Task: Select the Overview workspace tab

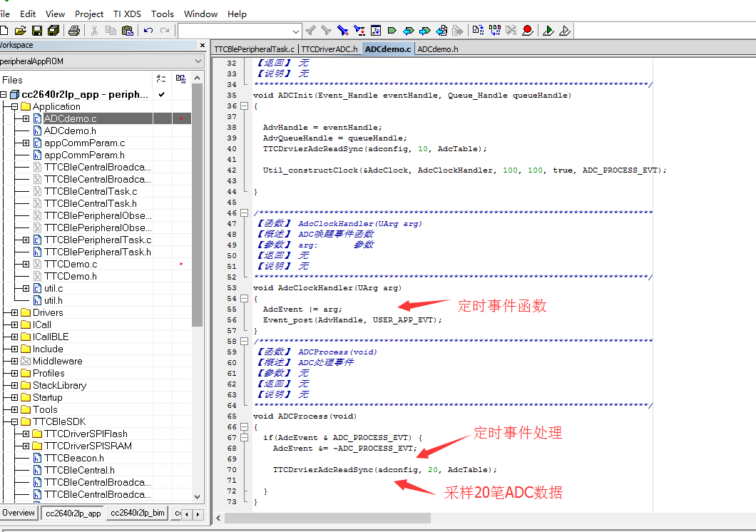Action: (19, 513)
